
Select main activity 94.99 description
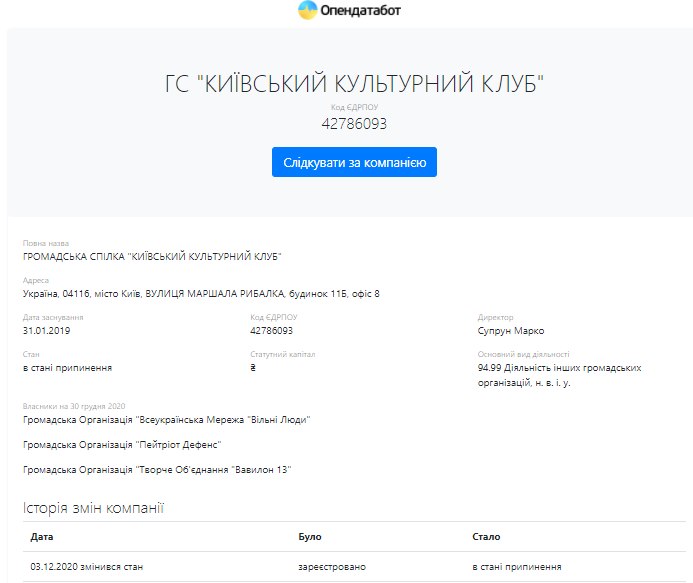(x=559, y=374)
